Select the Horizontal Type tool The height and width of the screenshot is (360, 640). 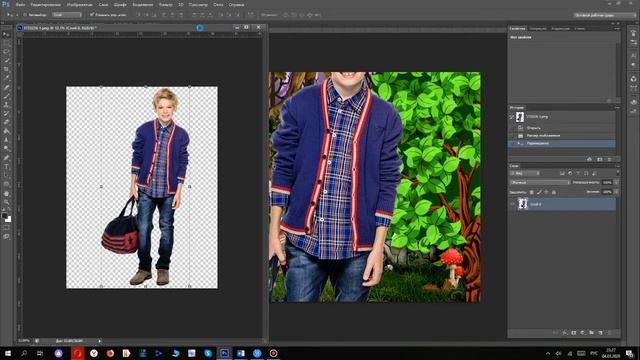(7, 167)
